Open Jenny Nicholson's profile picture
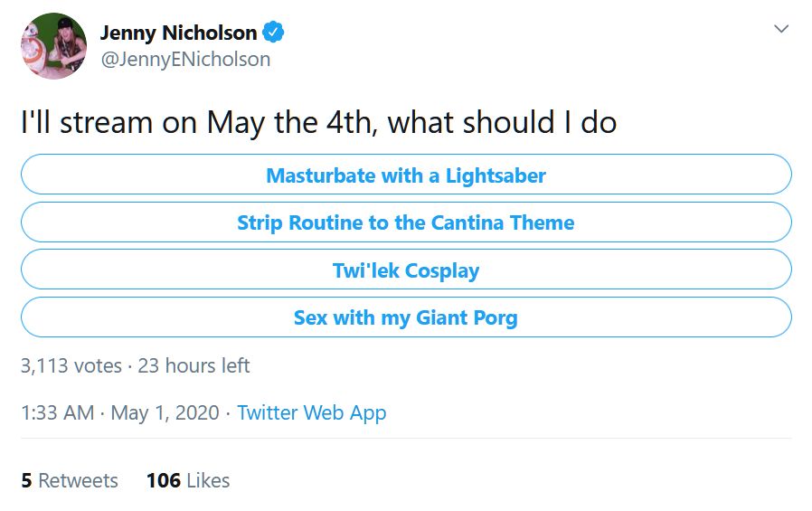 54,46
